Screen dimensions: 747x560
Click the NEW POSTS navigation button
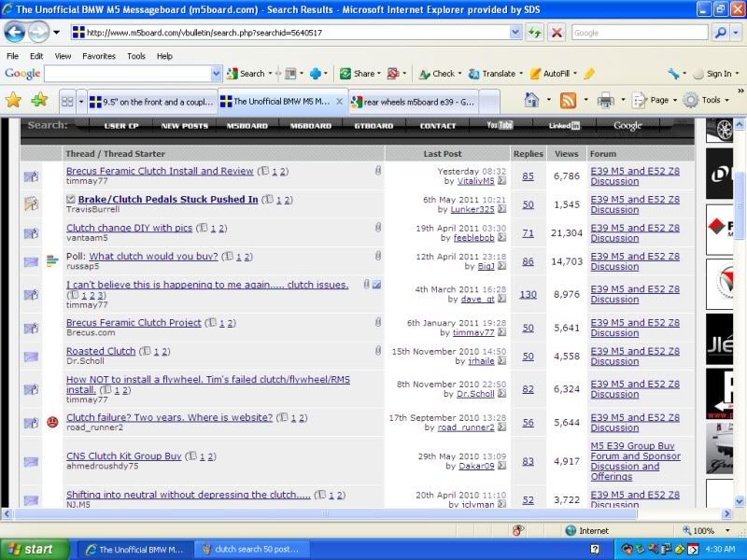click(x=184, y=126)
